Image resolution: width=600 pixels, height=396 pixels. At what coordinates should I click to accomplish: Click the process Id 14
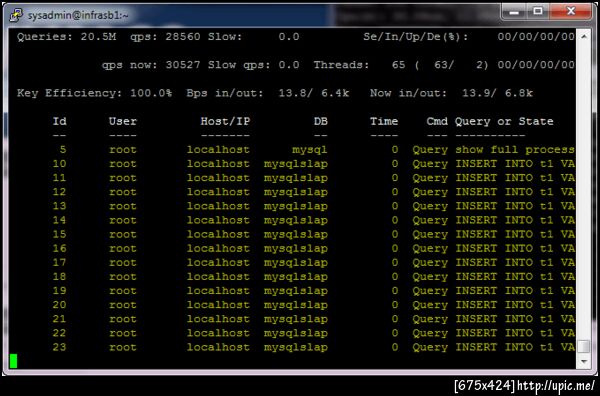tap(59, 220)
